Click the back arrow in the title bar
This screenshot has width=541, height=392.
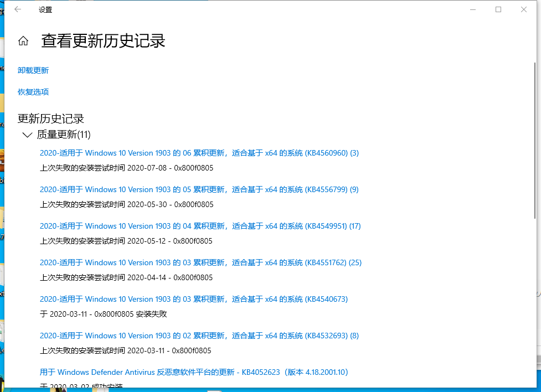click(18, 9)
